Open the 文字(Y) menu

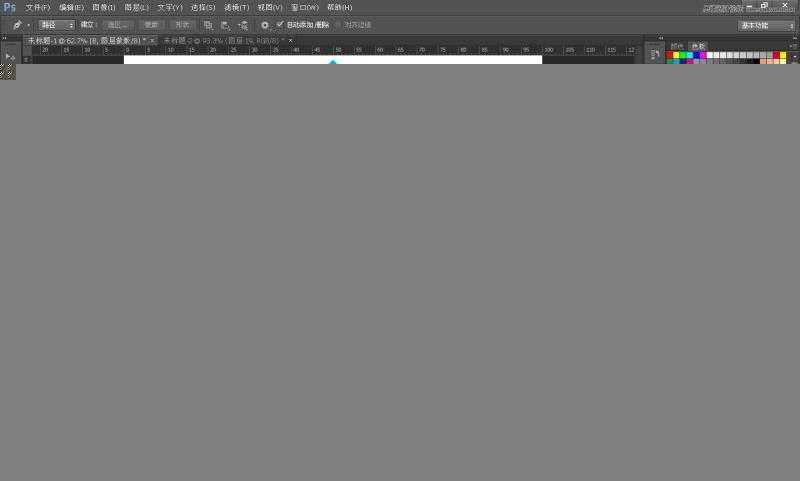pyautogui.click(x=169, y=8)
